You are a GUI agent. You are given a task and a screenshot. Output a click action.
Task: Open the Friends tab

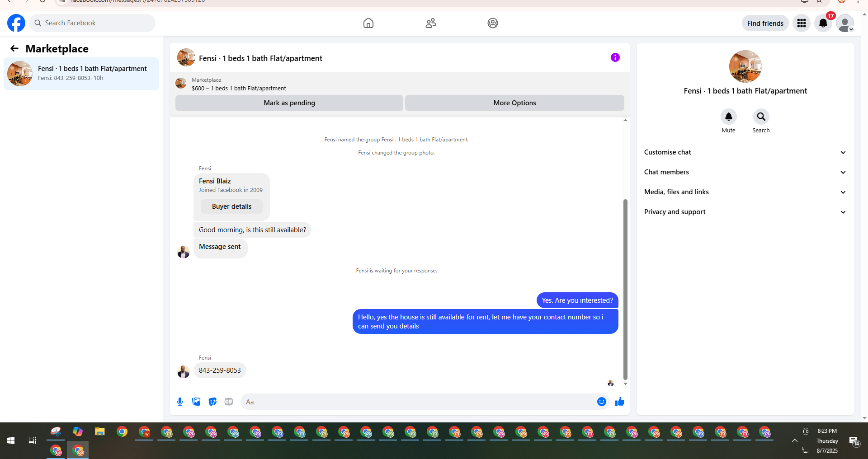(431, 23)
